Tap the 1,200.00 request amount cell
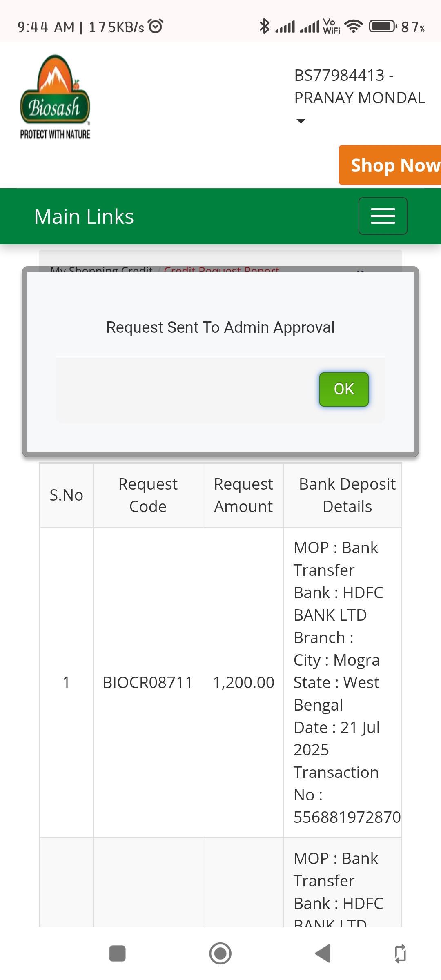This screenshot has width=441, height=980. coord(243,682)
